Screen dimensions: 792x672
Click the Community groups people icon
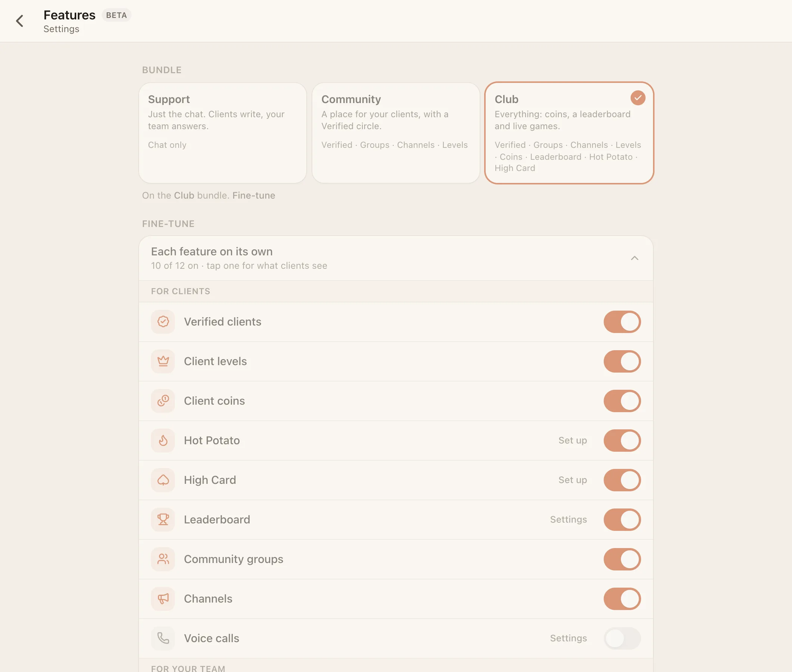click(x=163, y=559)
